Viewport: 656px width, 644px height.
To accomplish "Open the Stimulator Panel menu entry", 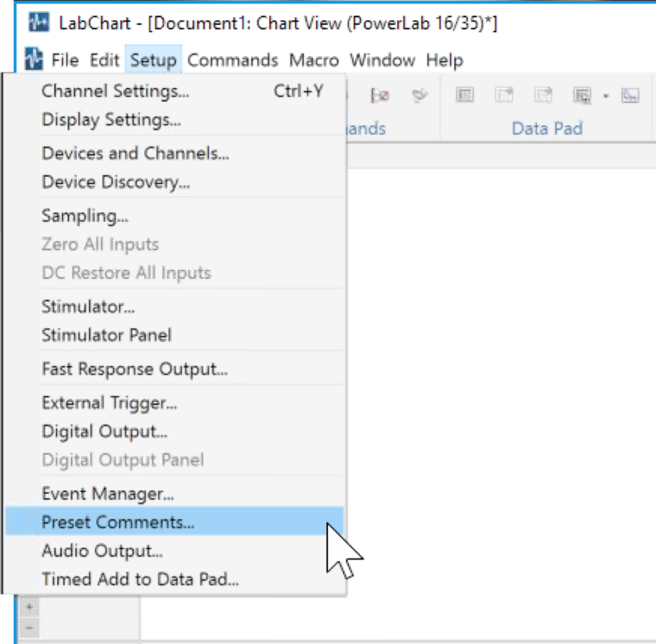I will point(106,335).
